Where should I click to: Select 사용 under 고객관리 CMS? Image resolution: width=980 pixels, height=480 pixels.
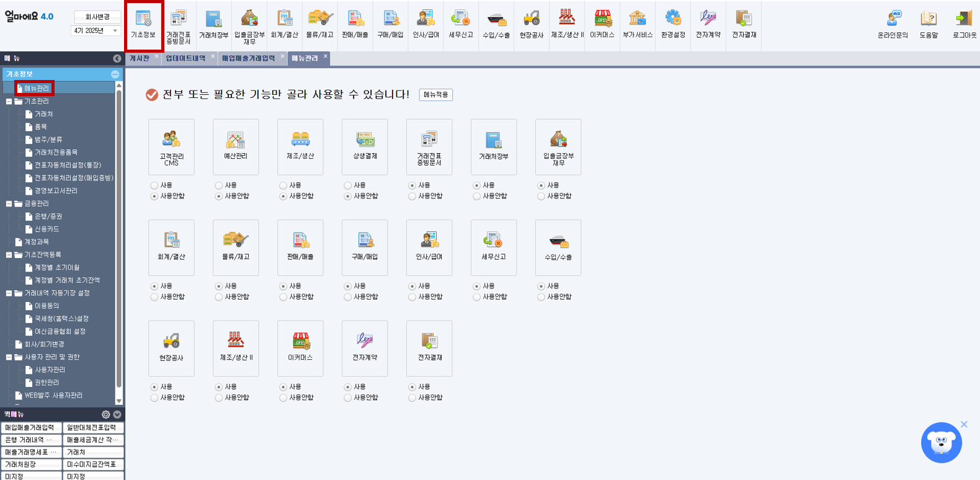154,185
